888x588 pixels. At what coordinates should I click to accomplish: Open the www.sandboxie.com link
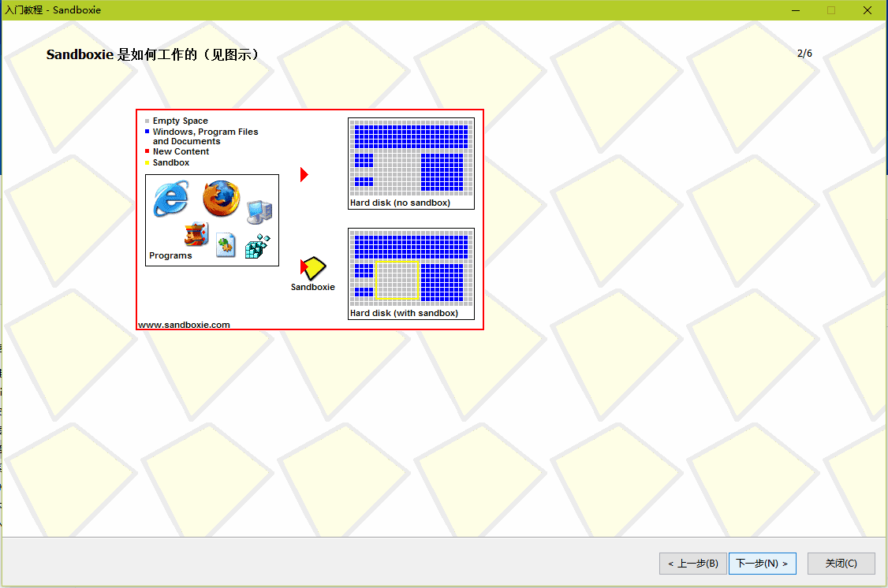(x=183, y=324)
